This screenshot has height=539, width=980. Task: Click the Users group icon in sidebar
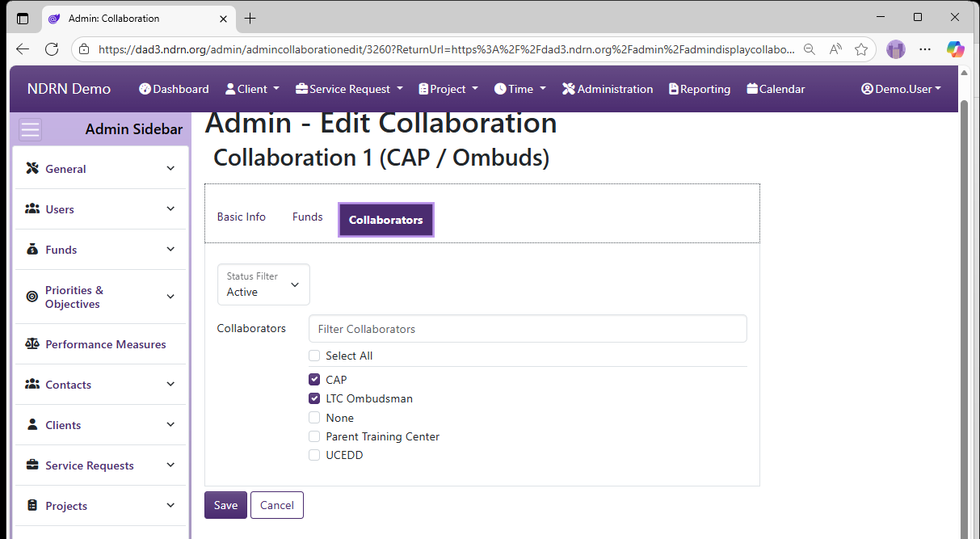point(32,209)
